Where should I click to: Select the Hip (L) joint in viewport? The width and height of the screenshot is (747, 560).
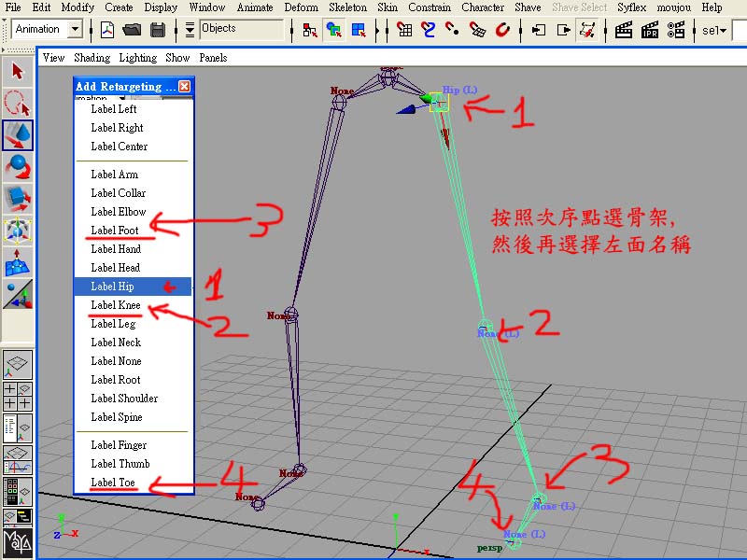point(439,102)
